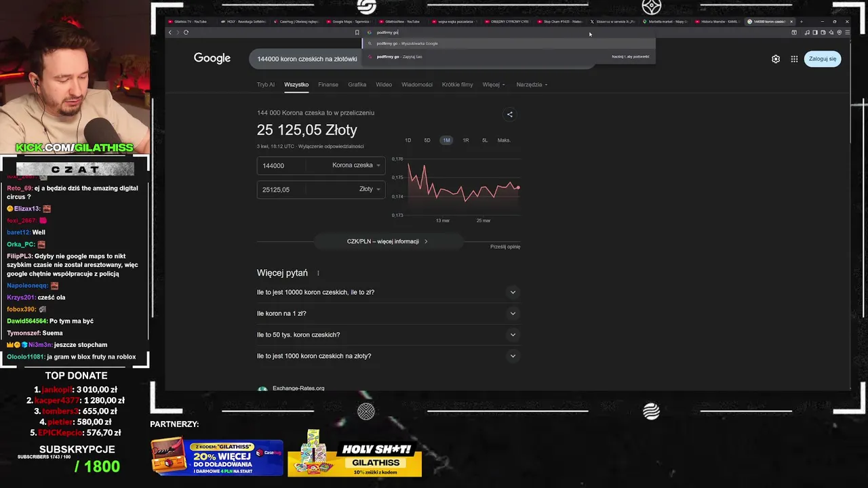Choose podfirmy go Zapytaj Leo suggestion

[x=509, y=56]
